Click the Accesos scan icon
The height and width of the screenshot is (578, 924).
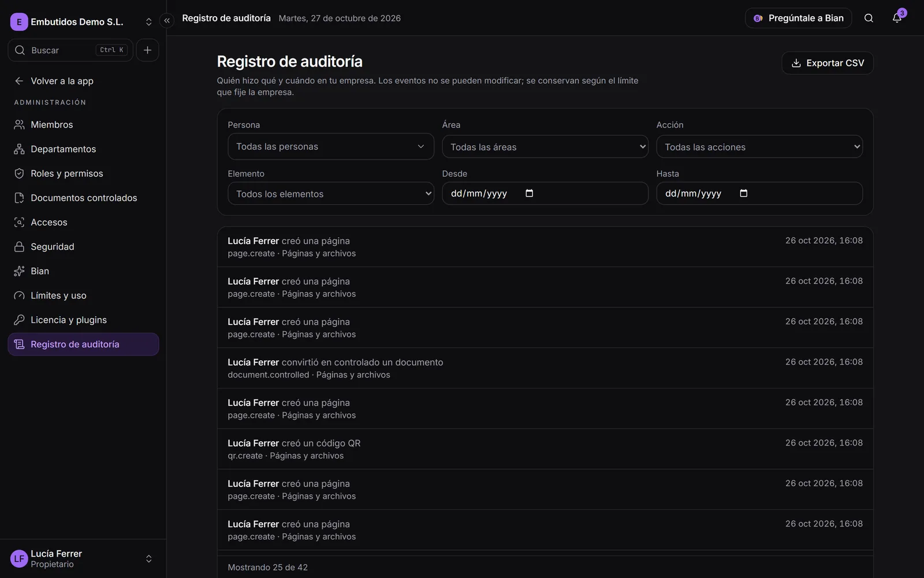[x=19, y=222]
